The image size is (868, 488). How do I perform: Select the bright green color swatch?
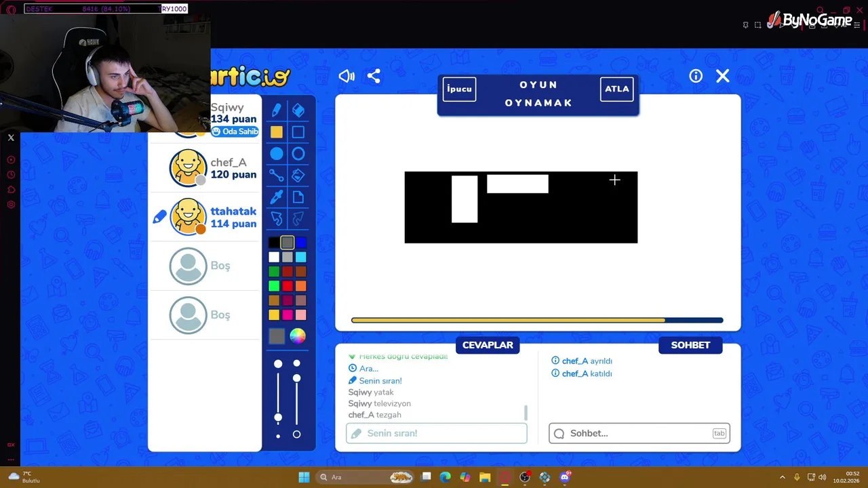(273, 286)
